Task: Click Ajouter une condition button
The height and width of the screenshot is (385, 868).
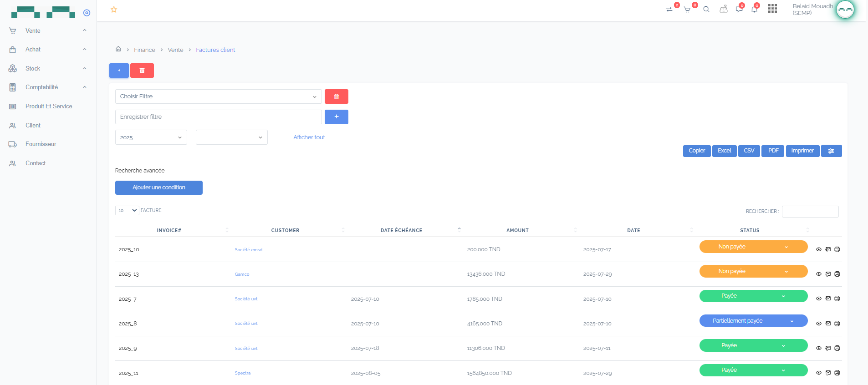Action: (x=159, y=187)
